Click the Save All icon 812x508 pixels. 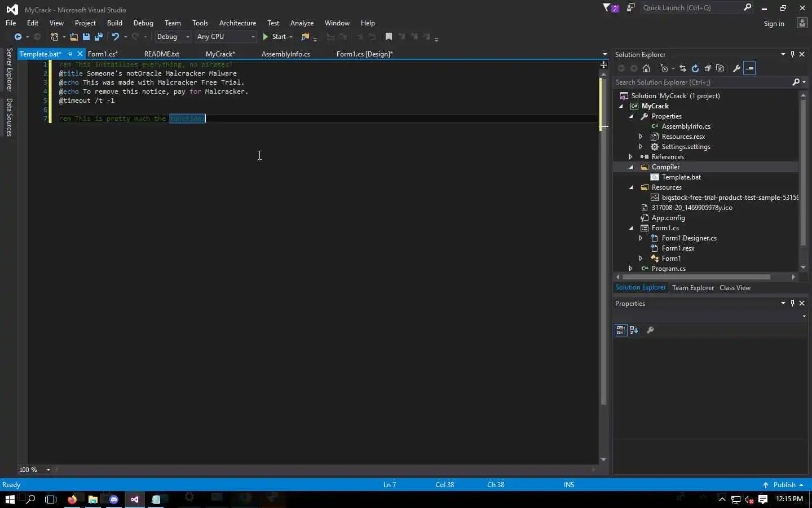(x=99, y=37)
